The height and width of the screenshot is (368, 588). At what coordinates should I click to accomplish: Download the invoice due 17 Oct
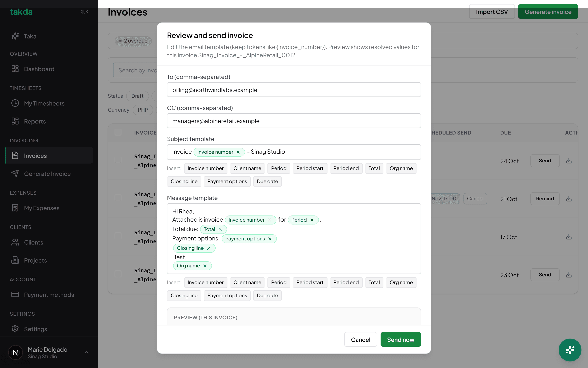click(569, 237)
